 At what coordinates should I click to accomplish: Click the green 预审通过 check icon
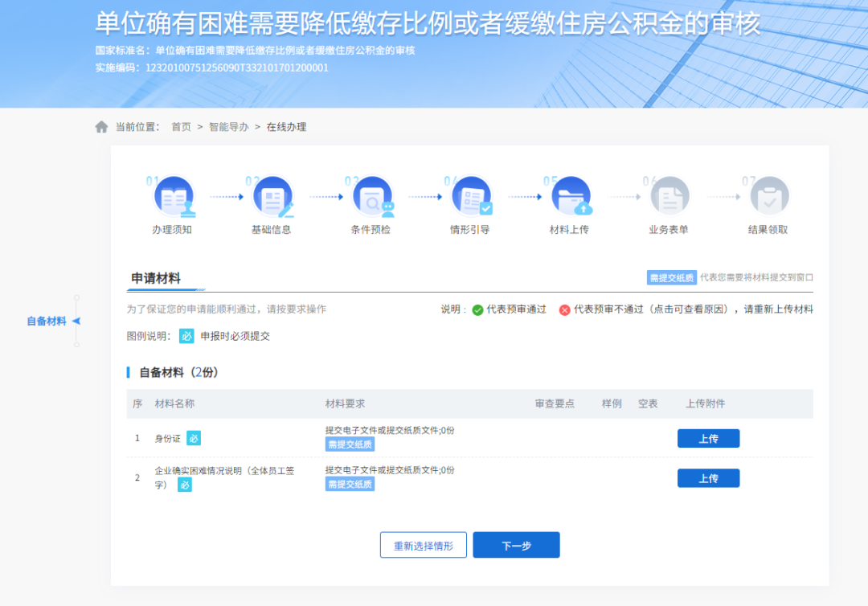pyautogui.click(x=477, y=309)
